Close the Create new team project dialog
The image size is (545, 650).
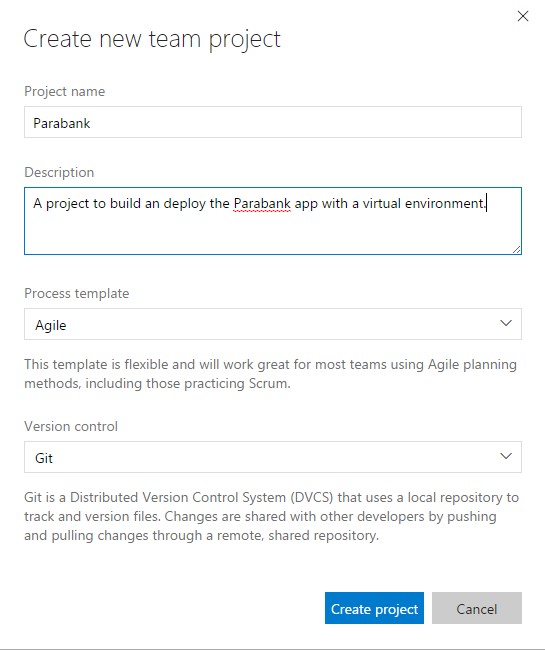[523, 16]
